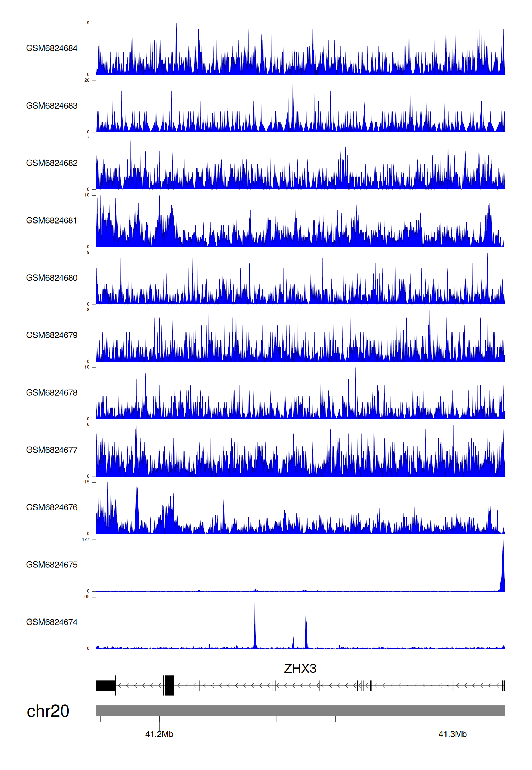Click the ZHX3 gene name
This screenshot has width=532, height=770.
300,669
